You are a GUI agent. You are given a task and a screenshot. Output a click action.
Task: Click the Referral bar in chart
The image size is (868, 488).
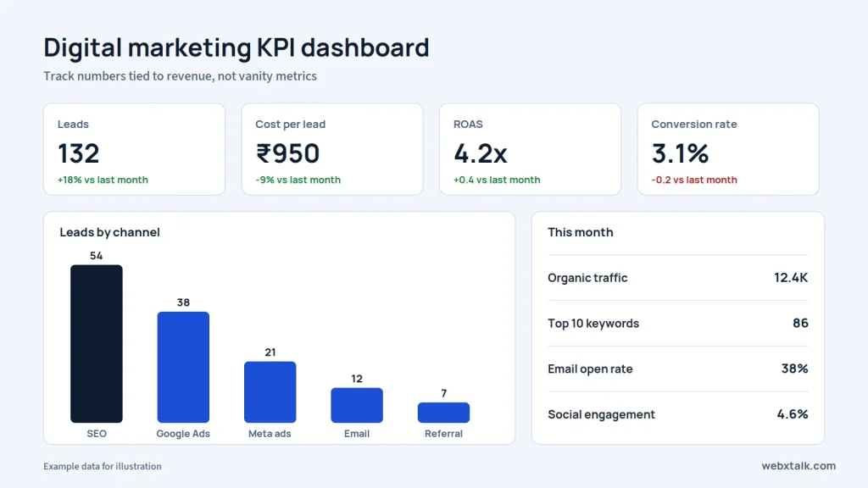[443, 413]
